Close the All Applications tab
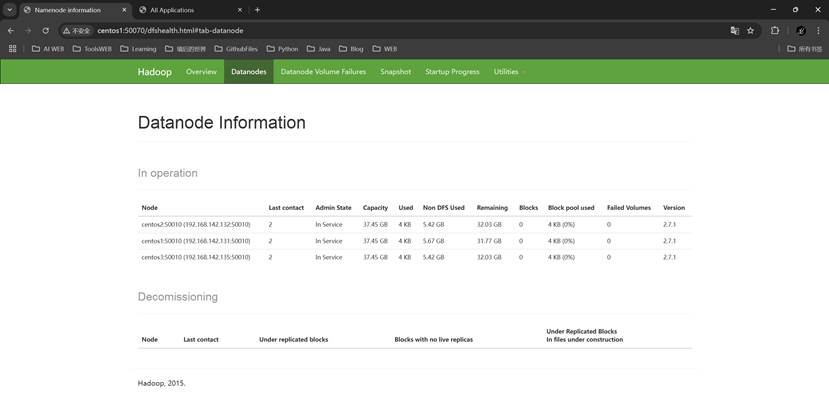This screenshot has width=829, height=398. click(x=240, y=10)
